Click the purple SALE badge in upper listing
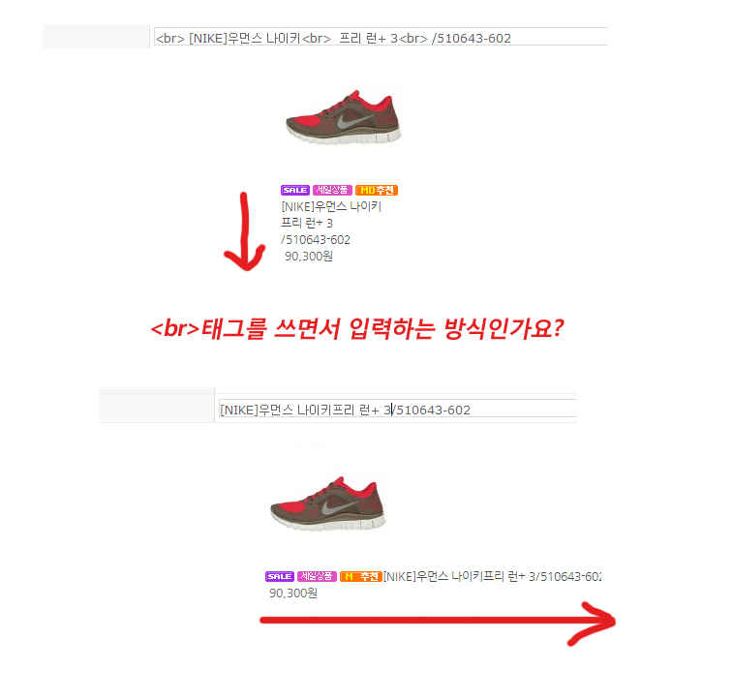Image resolution: width=733 pixels, height=700 pixels. click(x=295, y=190)
